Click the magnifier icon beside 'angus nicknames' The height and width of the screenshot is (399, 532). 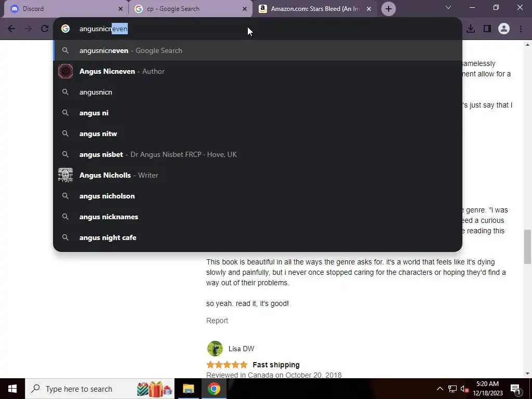[65, 217]
